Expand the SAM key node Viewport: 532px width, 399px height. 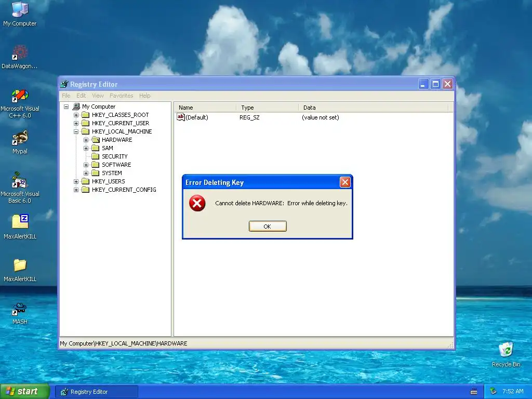click(86, 148)
